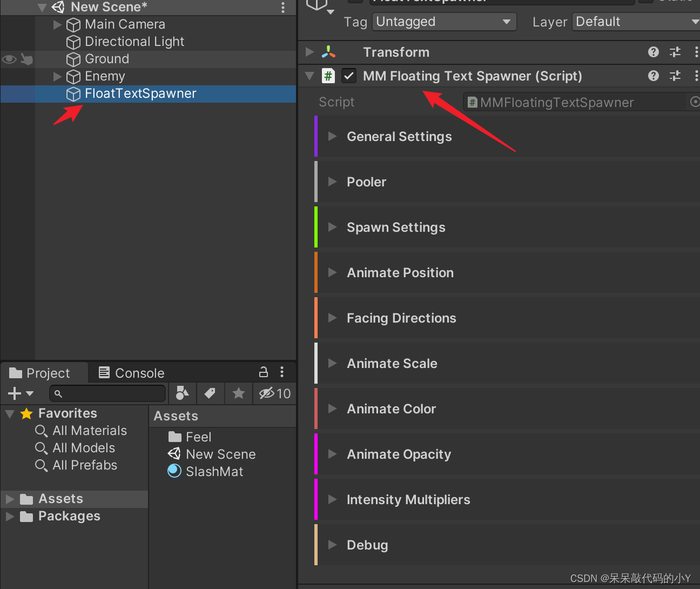Open MM Floating Text Spawner preset icon
This screenshot has height=589, width=700.
pyautogui.click(x=675, y=76)
